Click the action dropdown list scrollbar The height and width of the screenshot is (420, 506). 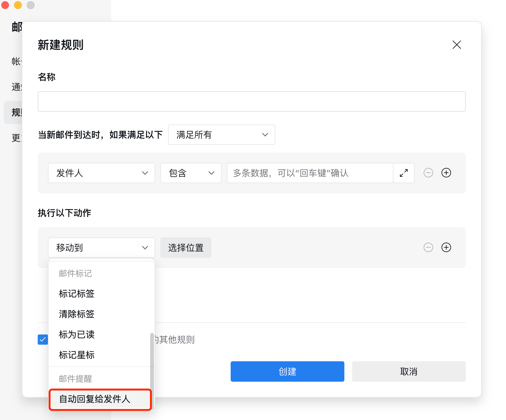pyautogui.click(x=152, y=371)
